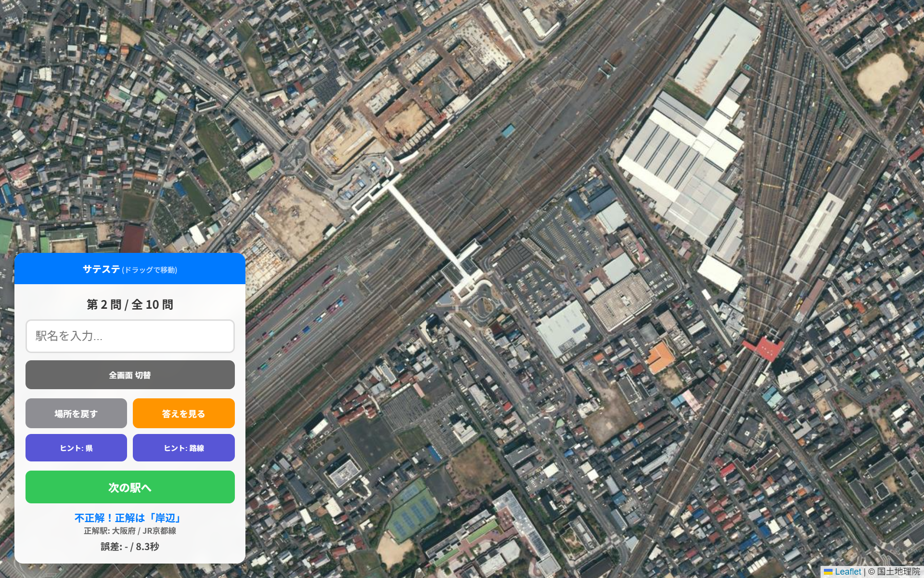Image resolution: width=924 pixels, height=578 pixels.
Task: Click the Ukraine flag icon beside Leaflet
Action: click(828, 572)
